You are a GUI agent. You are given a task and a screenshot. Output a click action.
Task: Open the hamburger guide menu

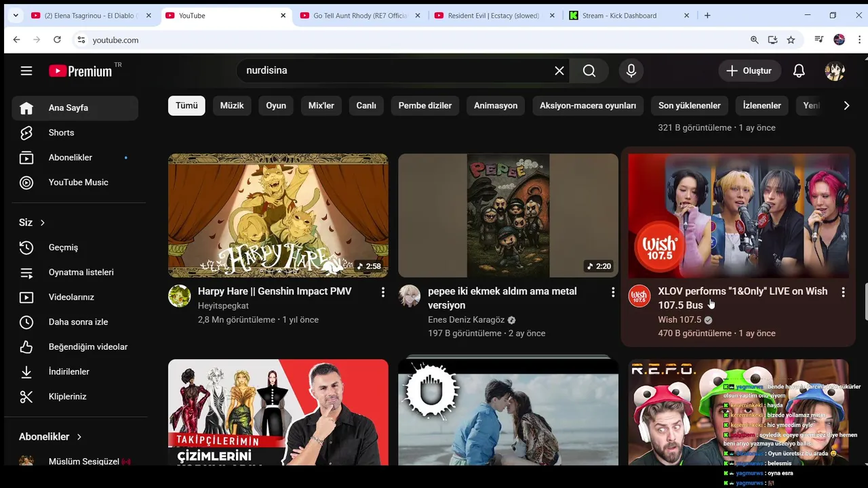(26, 70)
